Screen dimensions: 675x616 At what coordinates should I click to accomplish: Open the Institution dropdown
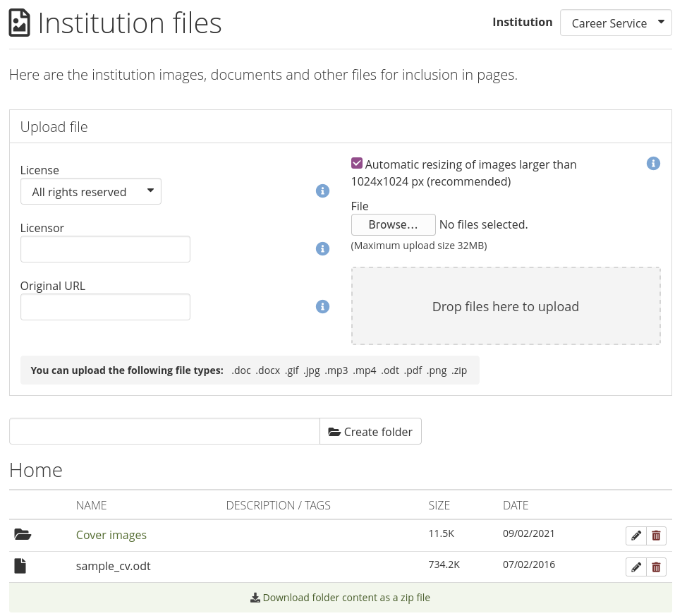(615, 23)
